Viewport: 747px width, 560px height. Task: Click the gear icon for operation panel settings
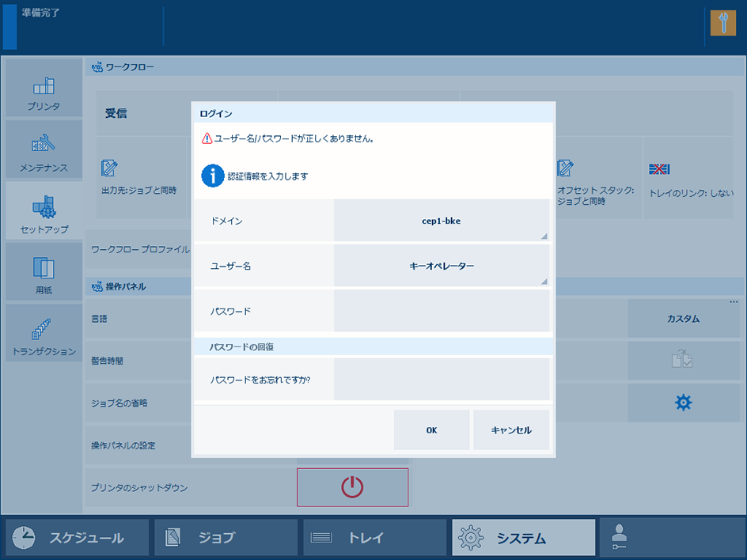point(683,403)
